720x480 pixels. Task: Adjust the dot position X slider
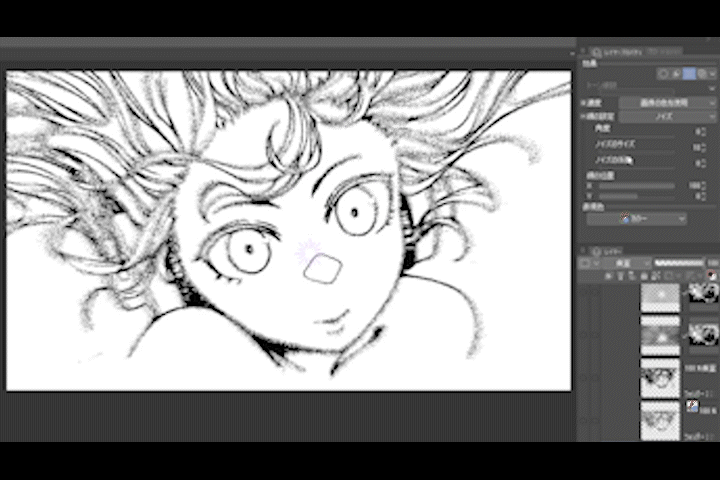pyautogui.click(x=637, y=186)
